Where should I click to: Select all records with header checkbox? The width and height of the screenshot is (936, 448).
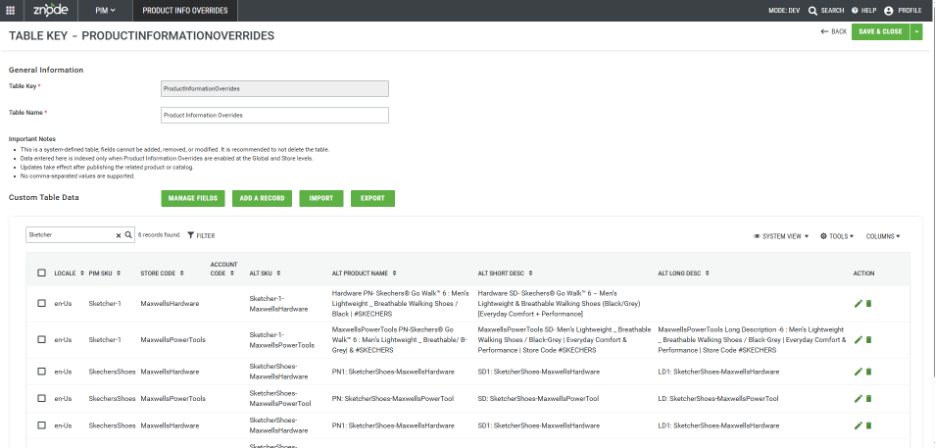coord(41,273)
